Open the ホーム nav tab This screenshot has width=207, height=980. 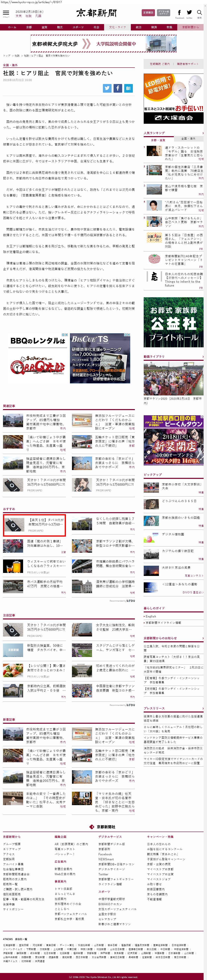12,27
